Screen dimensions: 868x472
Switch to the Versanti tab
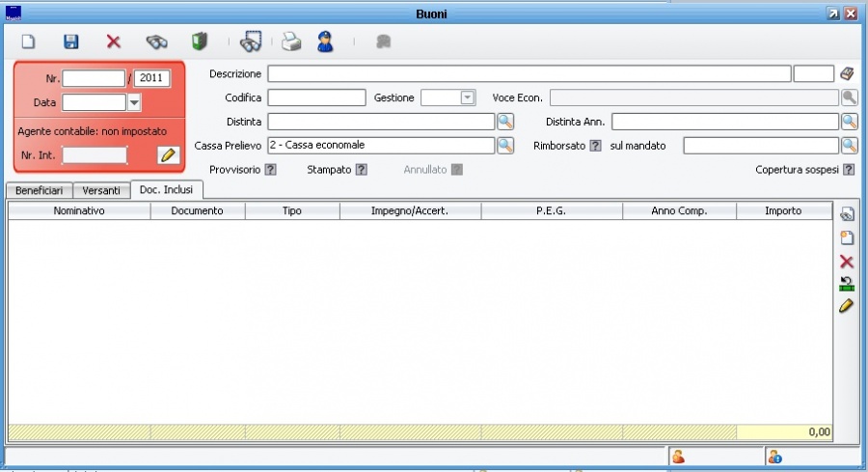[x=101, y=190]
